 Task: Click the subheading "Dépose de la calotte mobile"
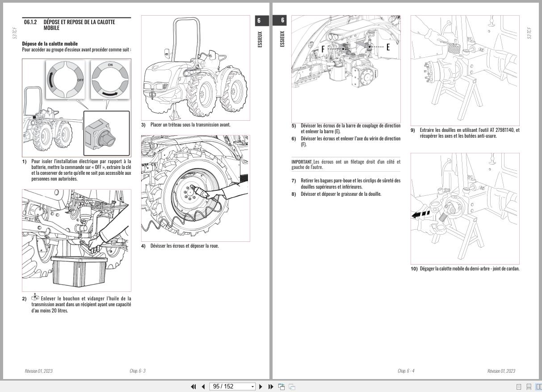pyautogui.click(x=50, y=44)
